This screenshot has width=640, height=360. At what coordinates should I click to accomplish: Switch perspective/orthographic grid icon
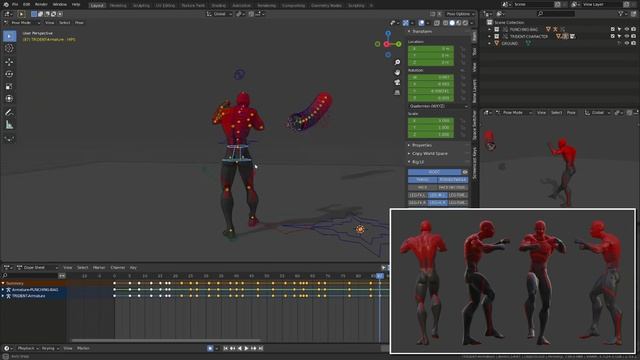click(x=397, y=93)
